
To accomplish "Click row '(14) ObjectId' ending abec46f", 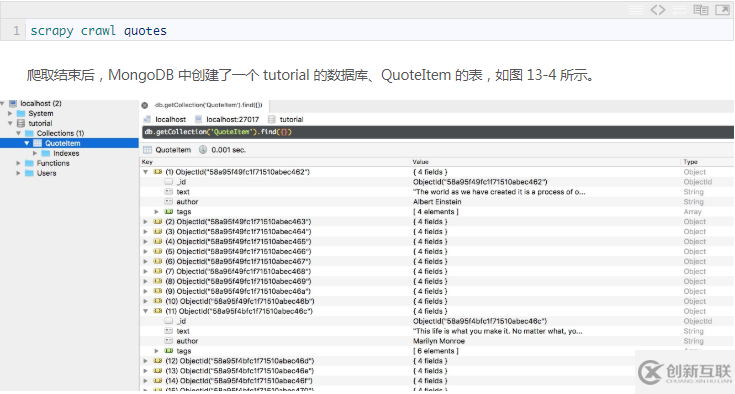I will (x=239, y=381).
